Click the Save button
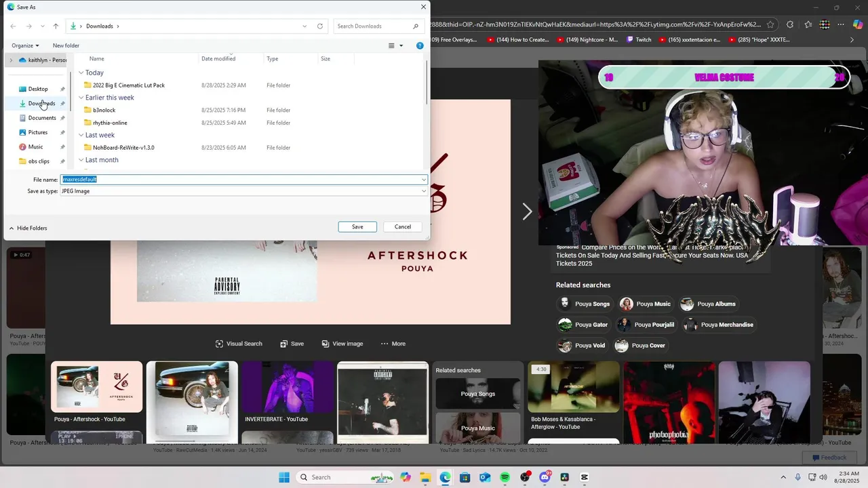 (357, 227)
